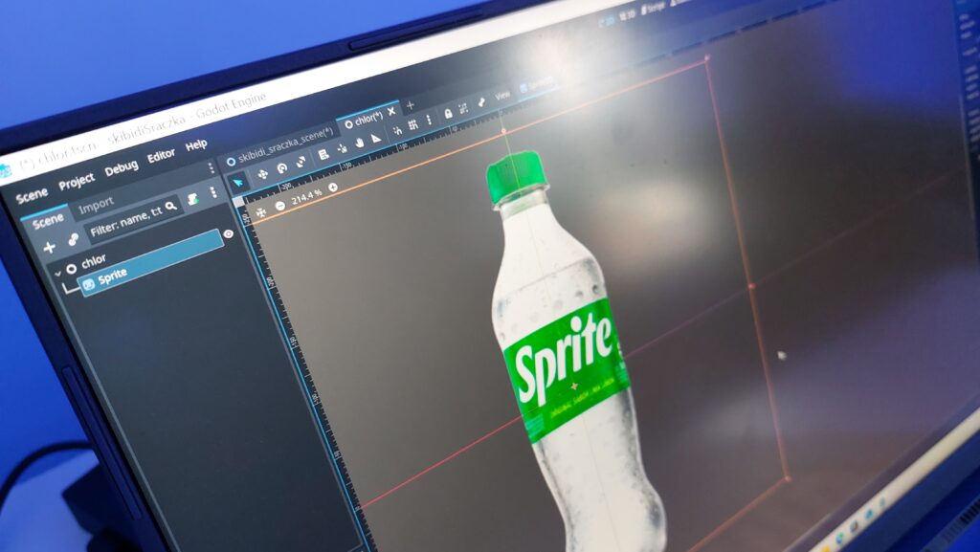Open the snapping options three-dot menu
This screenshot has width=980, height=552.
tap(428, 120)
